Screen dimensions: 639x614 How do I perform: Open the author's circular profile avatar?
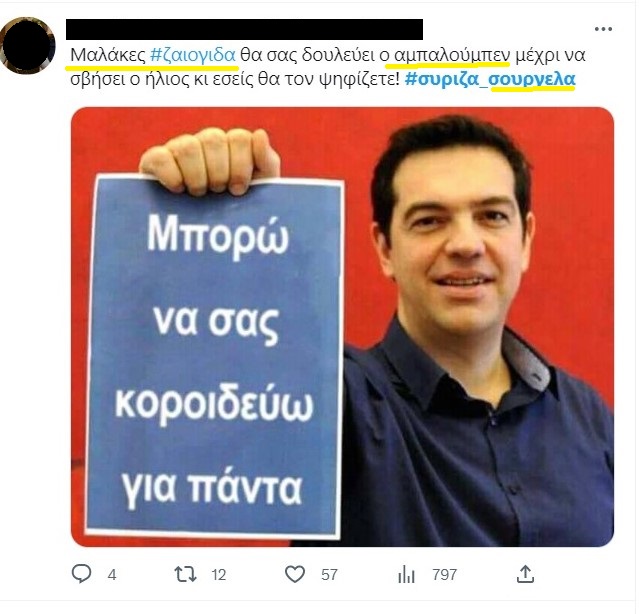(27, 45)
